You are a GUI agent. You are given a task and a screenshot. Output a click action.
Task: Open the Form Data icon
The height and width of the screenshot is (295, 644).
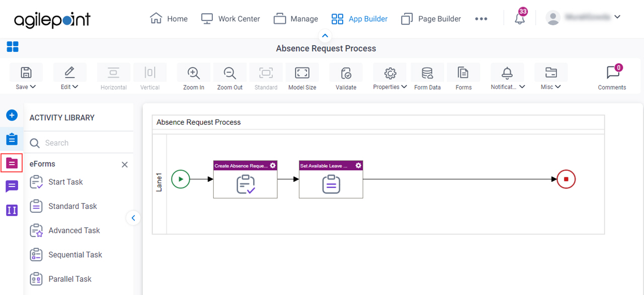427,73
